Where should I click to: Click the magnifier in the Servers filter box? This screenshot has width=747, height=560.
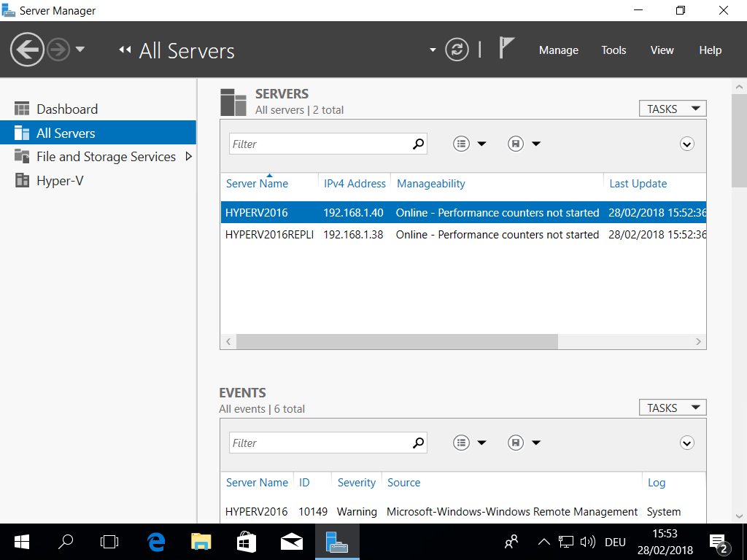(418, 144)
